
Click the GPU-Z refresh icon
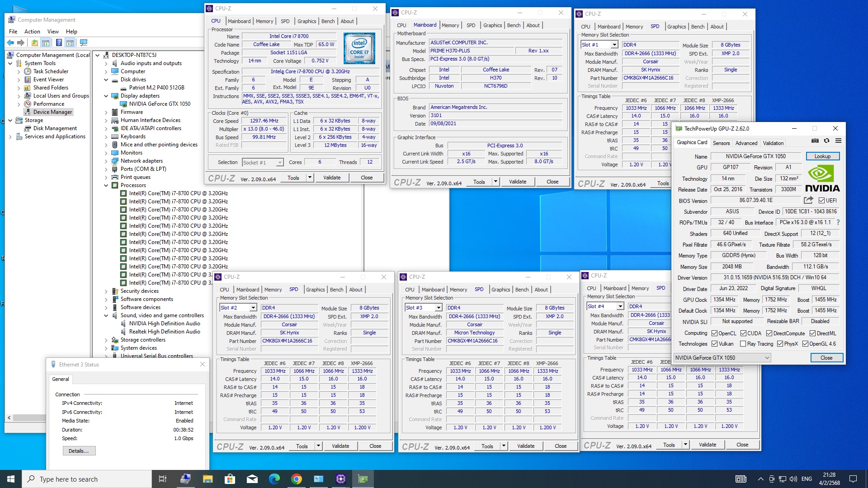pyautogui.click(x=826, y=141)
